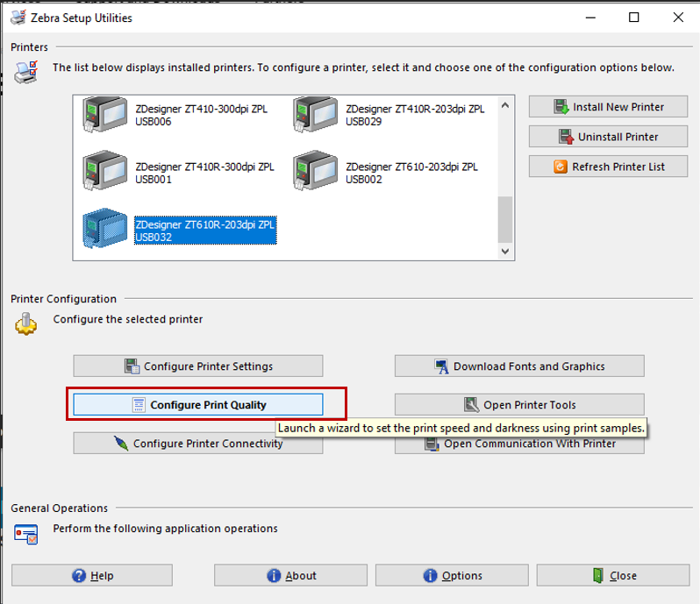Choose the ZT610-203dpi ZPL USB002 printer icon
700x604 pixels.
[x=315, y=171]
